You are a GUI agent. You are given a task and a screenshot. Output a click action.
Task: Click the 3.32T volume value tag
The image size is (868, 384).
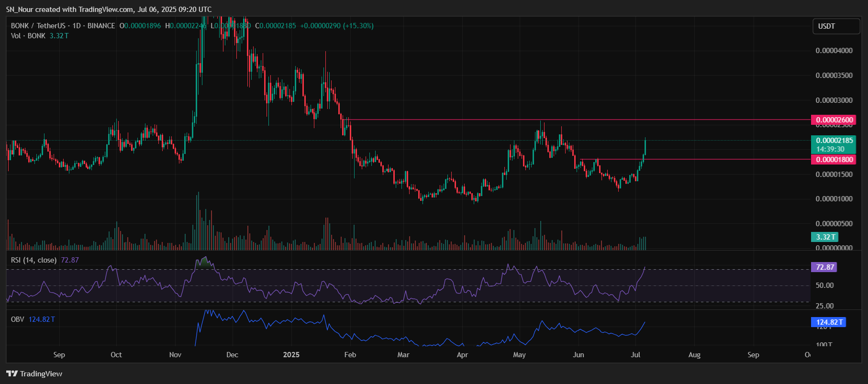pos(825,237)
